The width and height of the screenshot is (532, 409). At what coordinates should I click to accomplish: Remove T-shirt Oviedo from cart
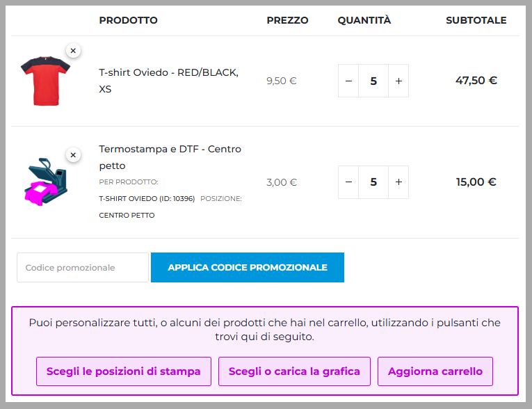pos(73,51)
